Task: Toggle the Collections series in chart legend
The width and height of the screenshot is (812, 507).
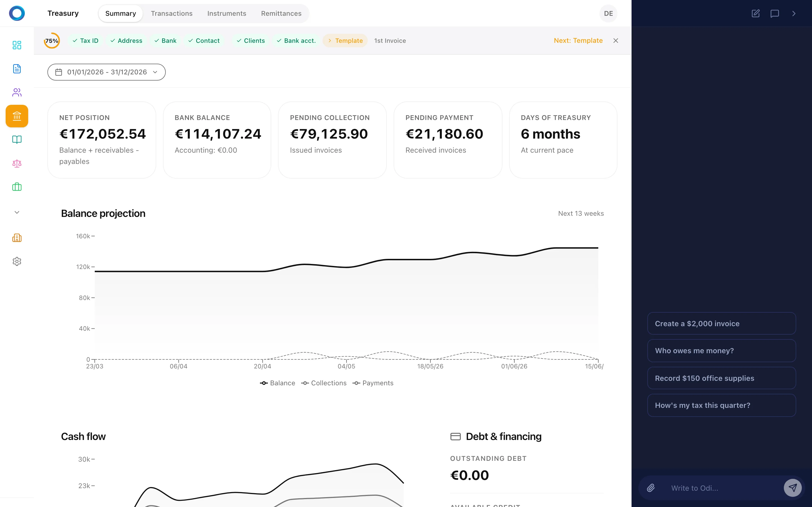Action: tap(324, 383)
